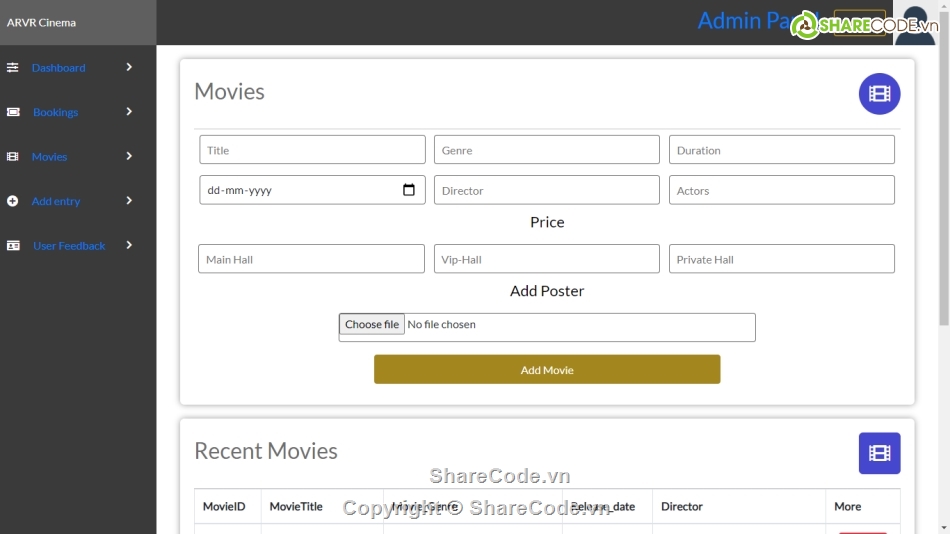
Task: Click the admin user avatar icon
Action: [913, 27]
